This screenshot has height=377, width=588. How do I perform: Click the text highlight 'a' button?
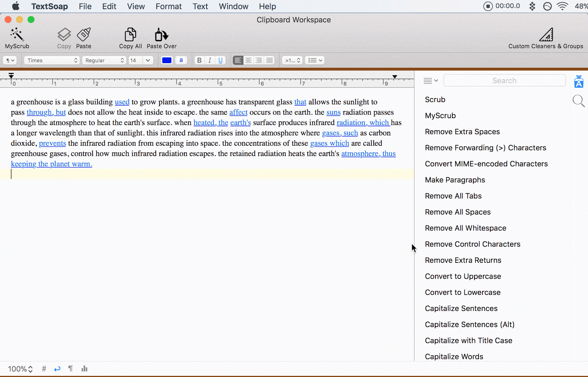point(181,60)
